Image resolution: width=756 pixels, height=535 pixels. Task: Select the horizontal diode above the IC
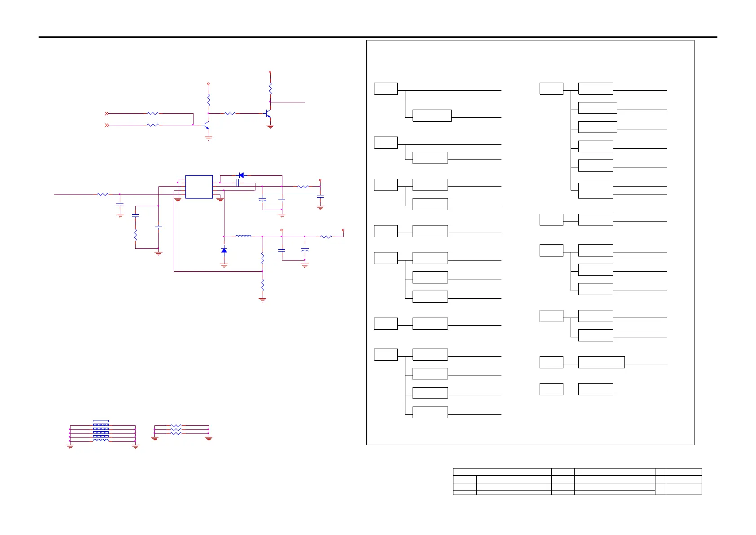click(x=241, y=175)
